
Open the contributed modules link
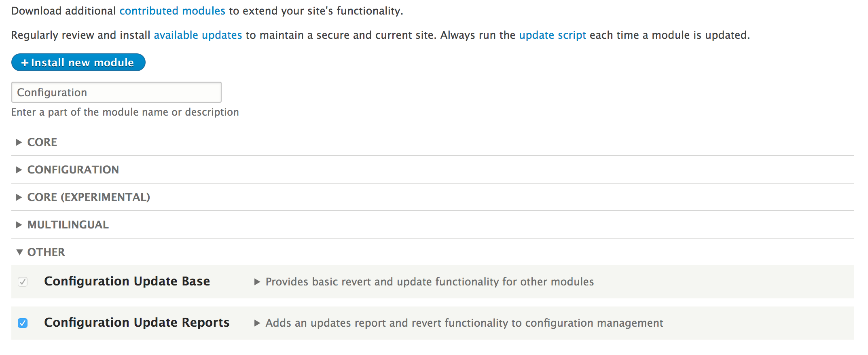click(x=172, y=11)
